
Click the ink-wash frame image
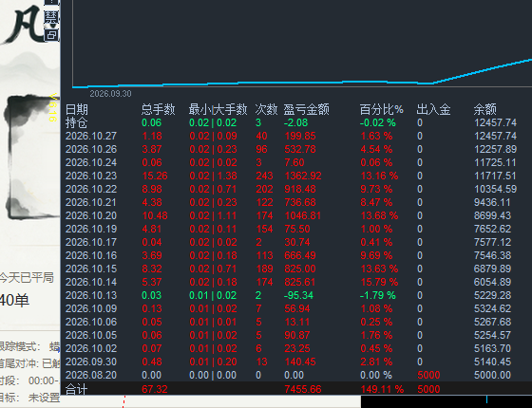[x=29, y=158]
